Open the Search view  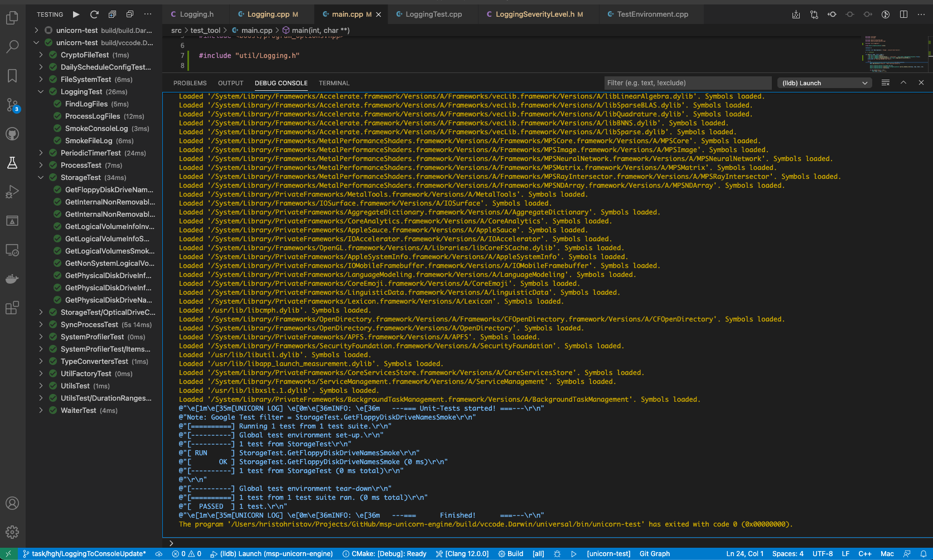point(12,47)
